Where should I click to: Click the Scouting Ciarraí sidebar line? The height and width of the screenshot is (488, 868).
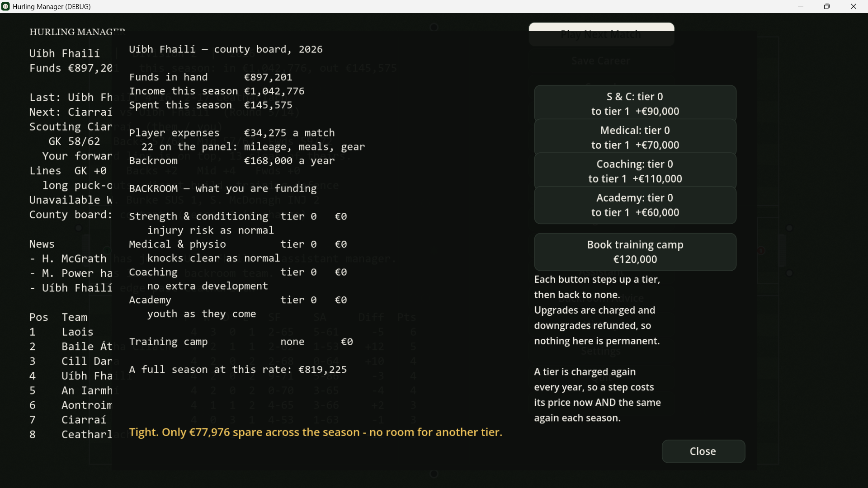click(x=71, y=127)
